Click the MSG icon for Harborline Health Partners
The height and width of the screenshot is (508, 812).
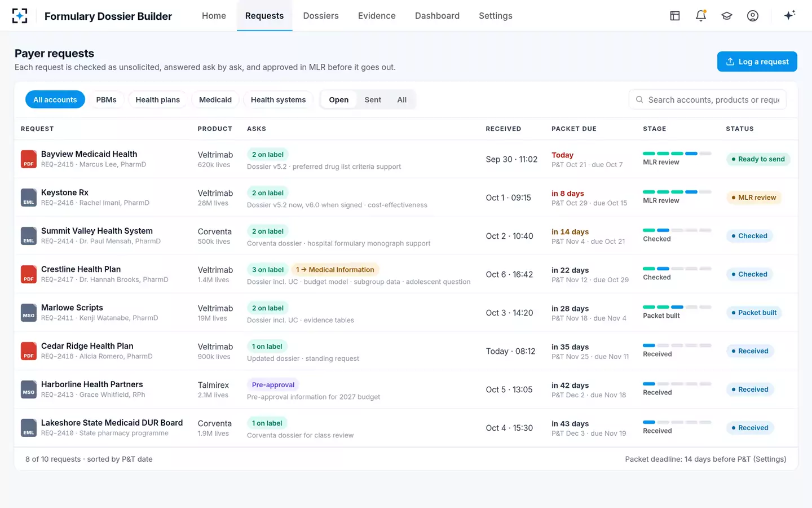[29, 389]
